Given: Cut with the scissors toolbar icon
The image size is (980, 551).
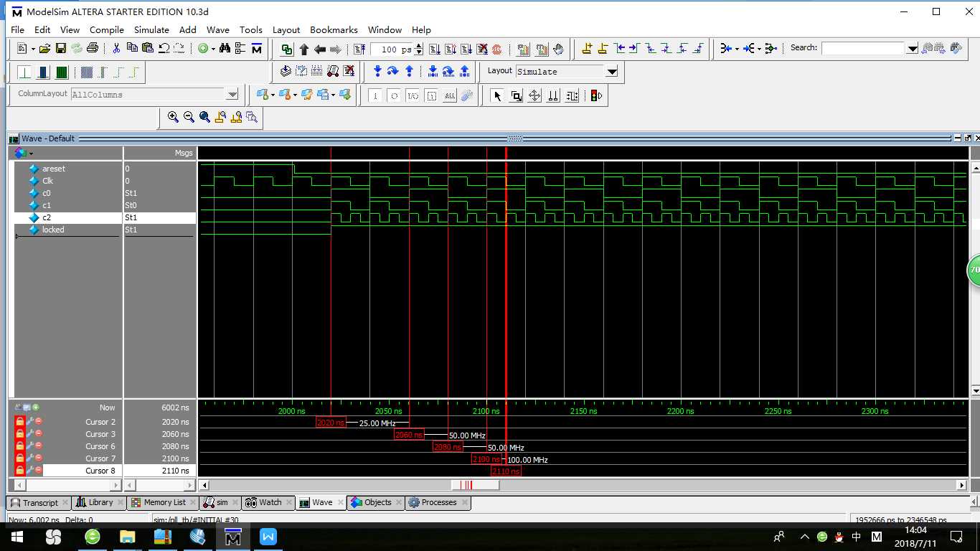Looking at the screenshot, I should (116, 49).
